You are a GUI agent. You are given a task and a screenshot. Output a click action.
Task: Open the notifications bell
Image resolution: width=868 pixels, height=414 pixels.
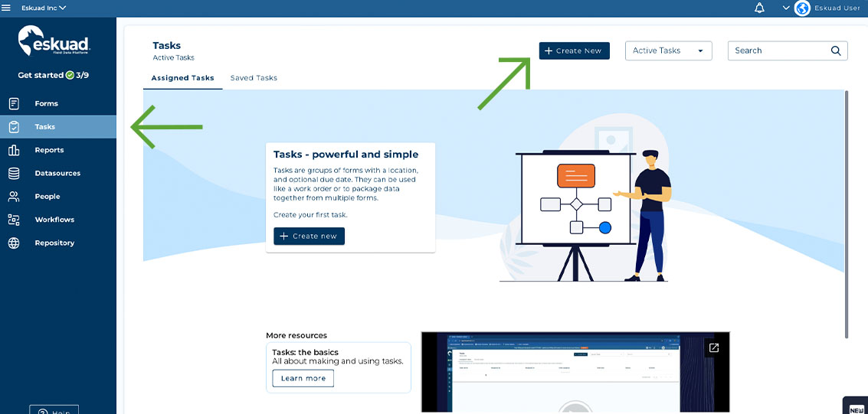[x=759, y=8]
